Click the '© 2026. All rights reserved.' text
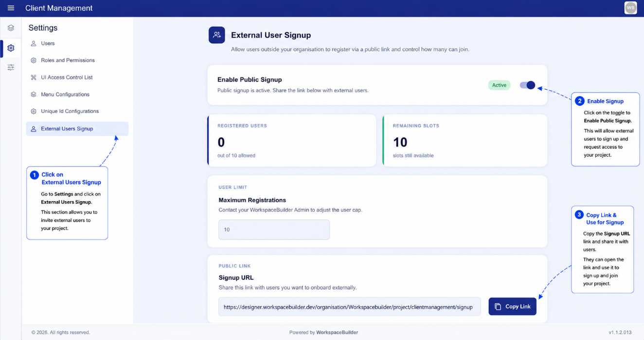644x340 pixels. pos(61,332)
